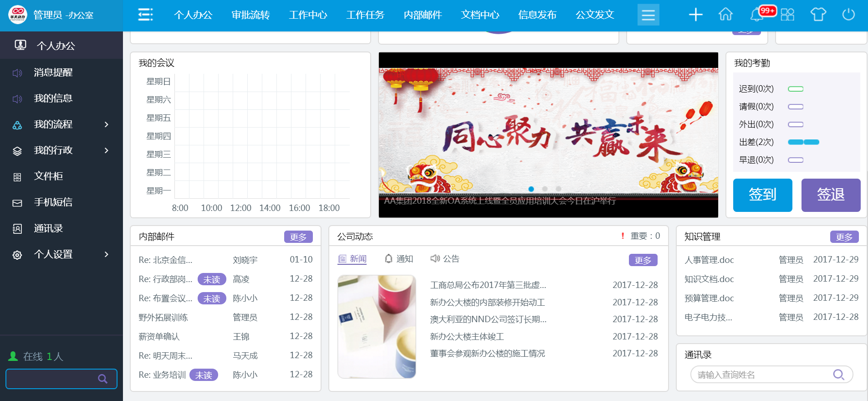This screenshot has height=401, width=868.
Task: Click the power logout icon
Action: click(848, 15)
